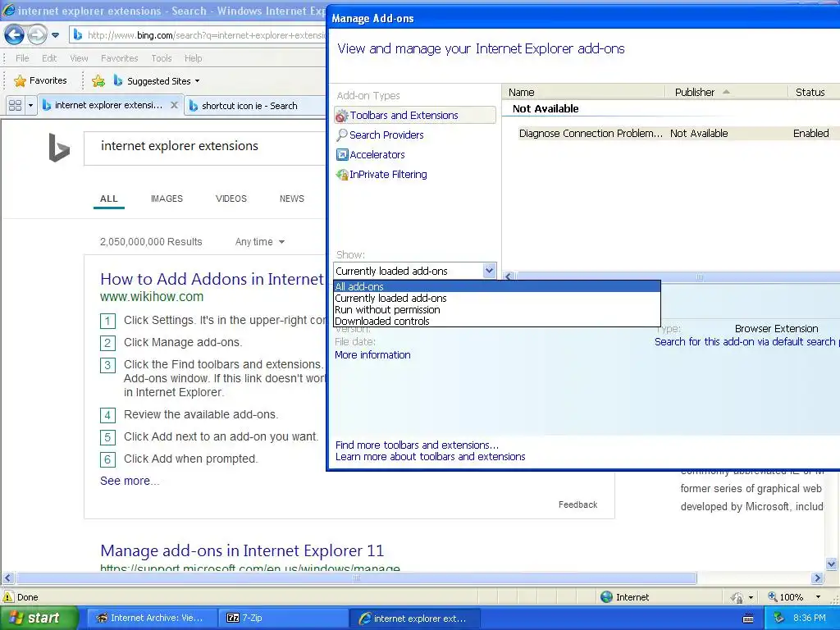The image size is (840, 630).
Task: Open the tab list dropdown arrow
Action: 30,105
